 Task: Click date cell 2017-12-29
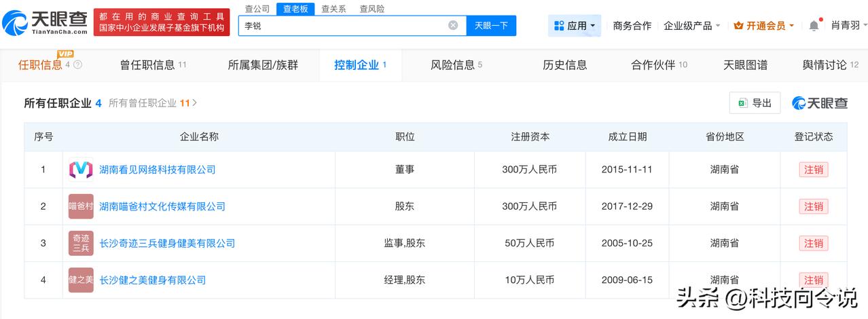pos(627,206)
